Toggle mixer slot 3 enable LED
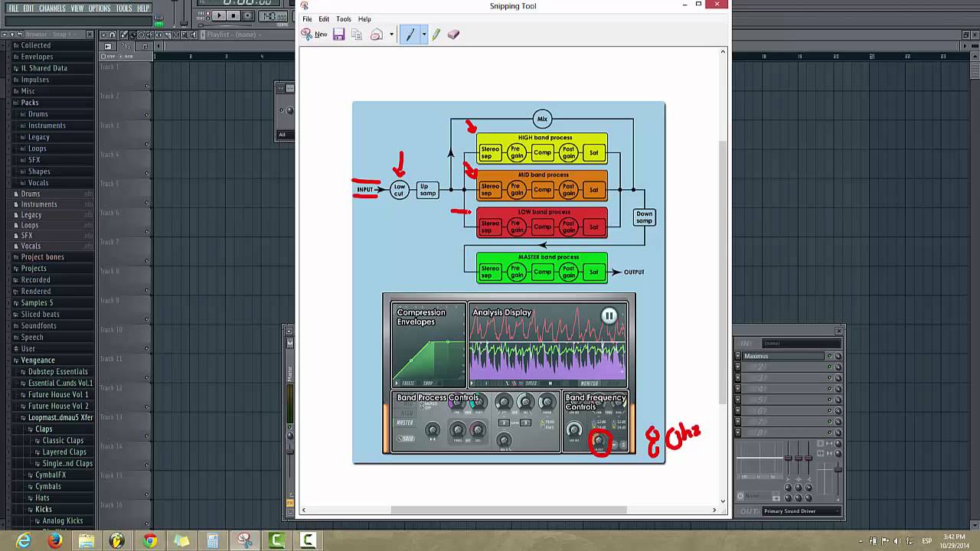980x551 pixels. point(830,377)
